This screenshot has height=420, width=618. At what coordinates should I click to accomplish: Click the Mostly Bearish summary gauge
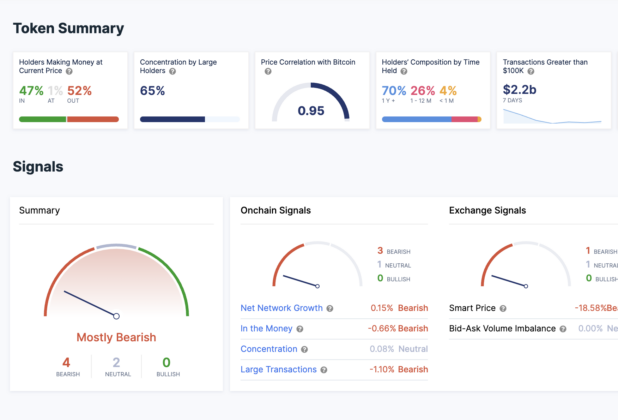(116, 281)
